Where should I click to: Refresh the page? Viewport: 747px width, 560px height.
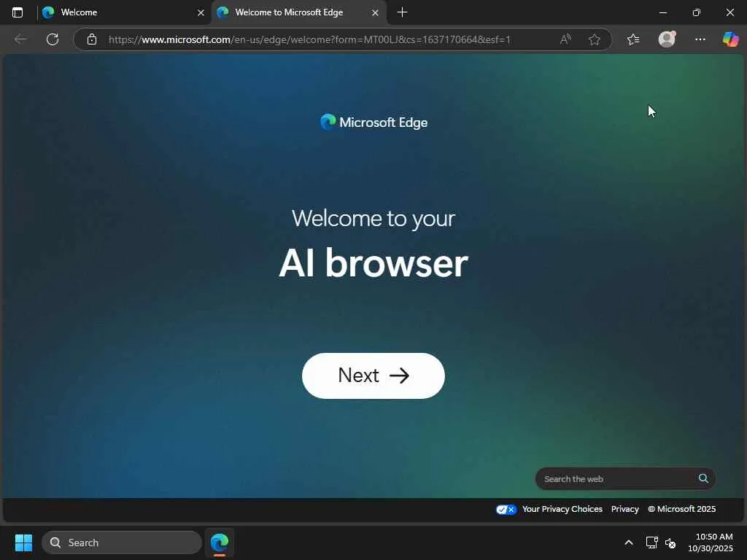point(53,39)
